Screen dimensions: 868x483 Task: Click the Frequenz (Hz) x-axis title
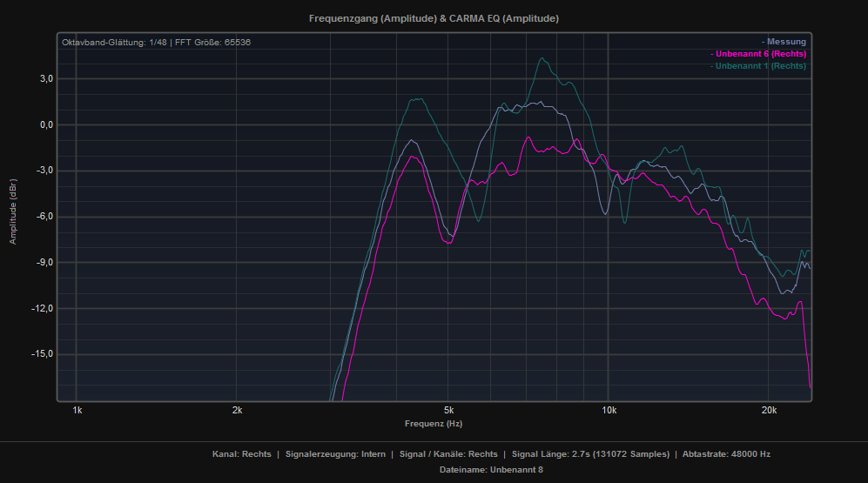coord(433,424)
